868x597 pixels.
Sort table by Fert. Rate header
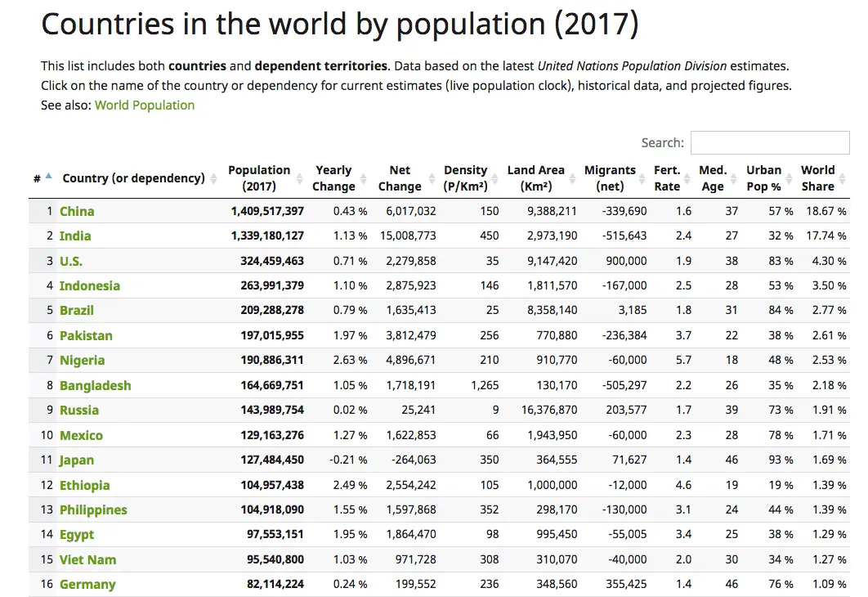pyautogui.click(x=667, y=178)
